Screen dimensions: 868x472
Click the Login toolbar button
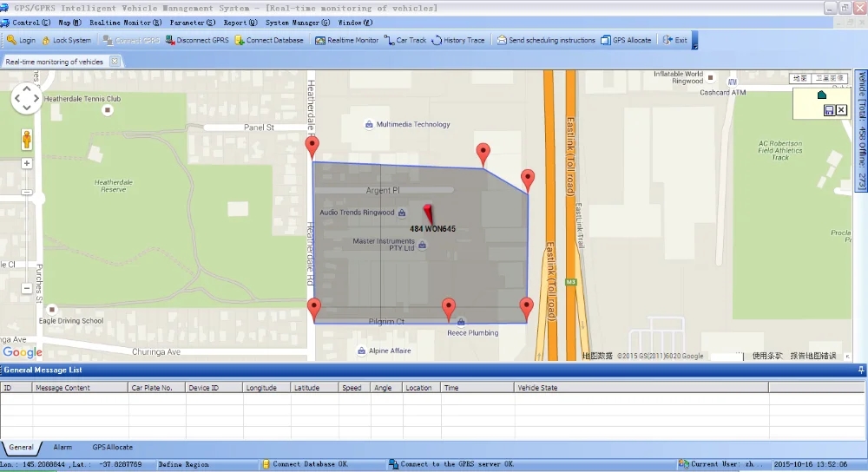[21, 41]
